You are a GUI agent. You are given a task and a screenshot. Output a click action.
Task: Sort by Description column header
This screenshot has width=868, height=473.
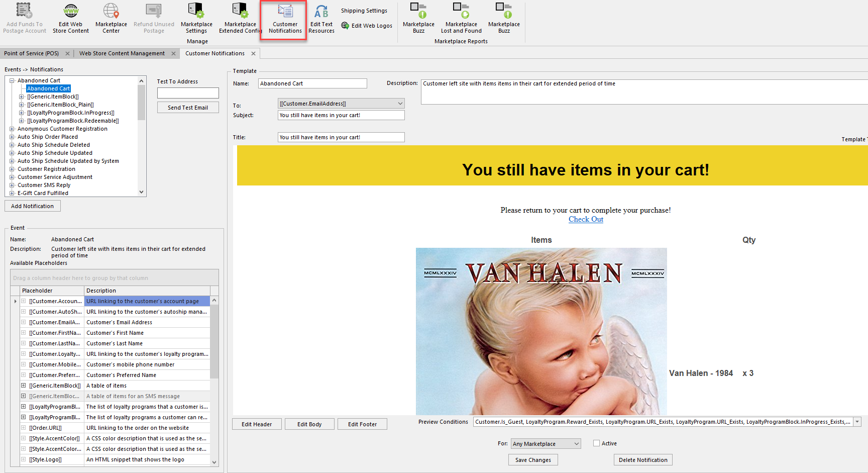pos(147,291)
